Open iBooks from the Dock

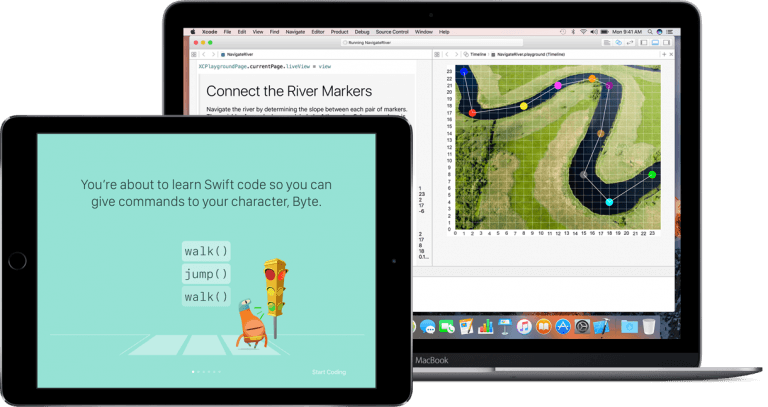pyautogui.click(x=544, y=326)
